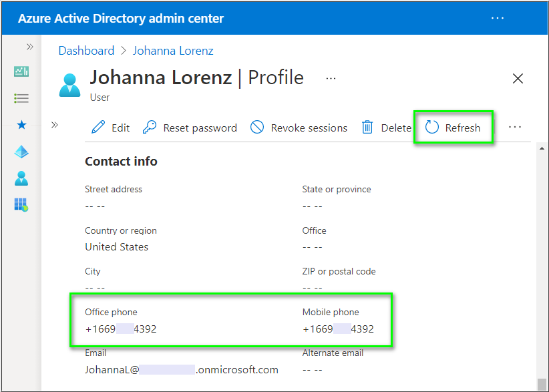Open Azure Active Directory diamond icon

[21, 152]
